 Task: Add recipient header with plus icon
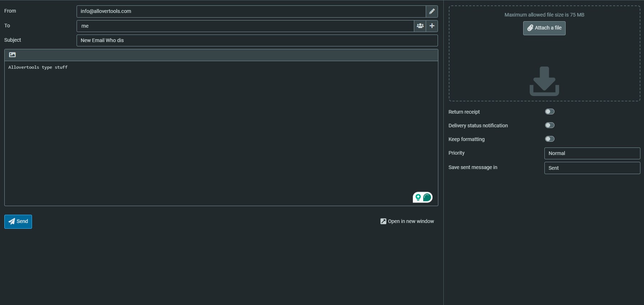tap(432, 26)
